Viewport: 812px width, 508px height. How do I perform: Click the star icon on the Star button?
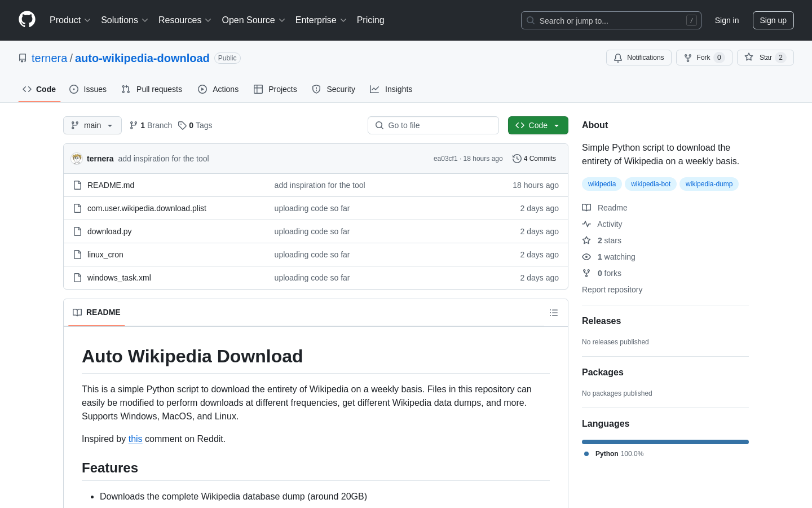749,57
